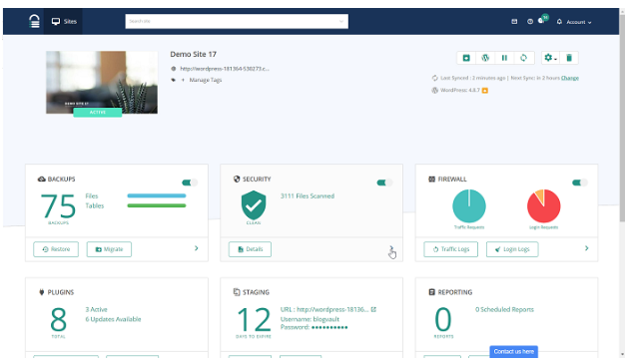The height and width of the screenshot is (364, 630).
Task: Click the Firewall header icon
Action: coord(432,179)
